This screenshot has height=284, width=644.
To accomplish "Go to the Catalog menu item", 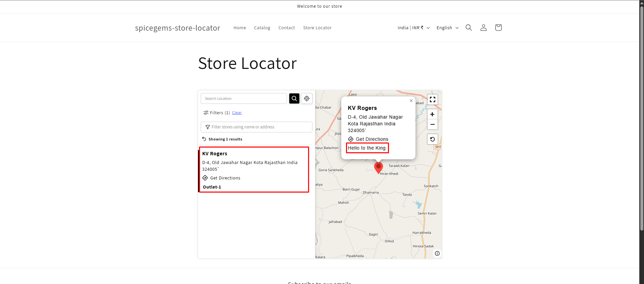I will [262, 28].
